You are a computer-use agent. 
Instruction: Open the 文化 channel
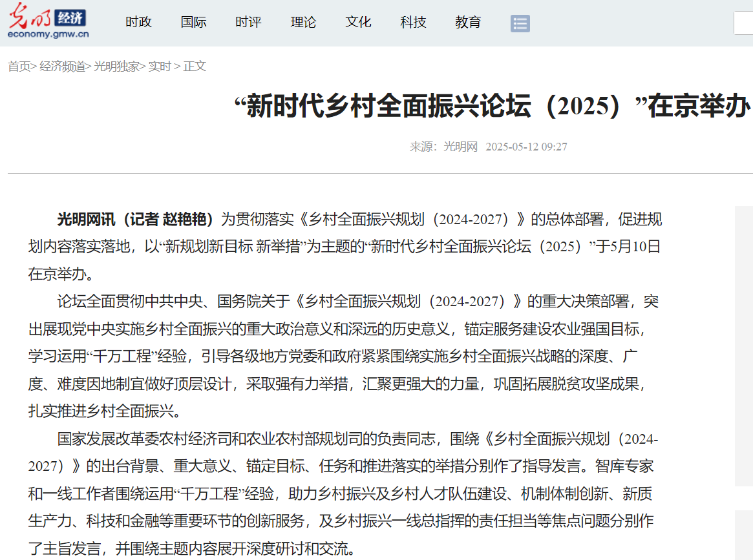[x=358, y=23]
